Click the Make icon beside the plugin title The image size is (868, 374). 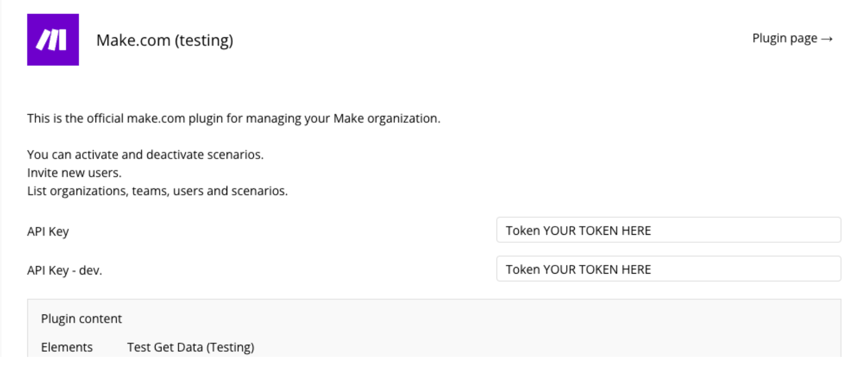(53, 40)
